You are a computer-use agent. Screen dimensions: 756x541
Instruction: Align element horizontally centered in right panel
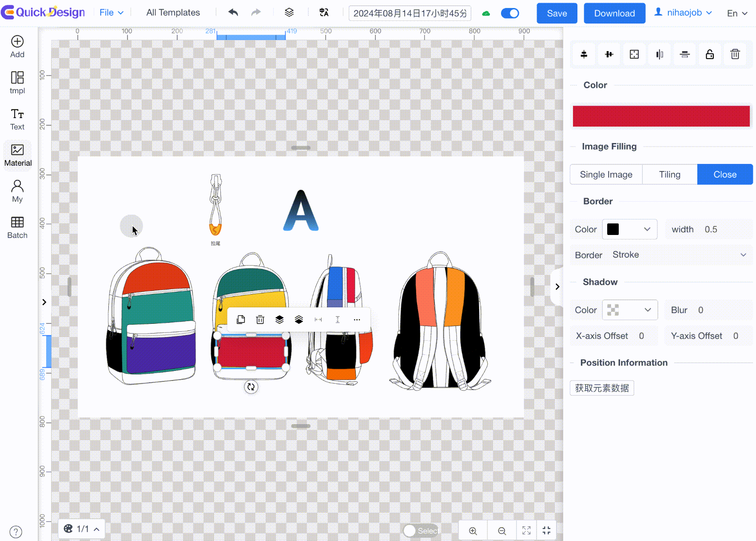tap(609, 54)
